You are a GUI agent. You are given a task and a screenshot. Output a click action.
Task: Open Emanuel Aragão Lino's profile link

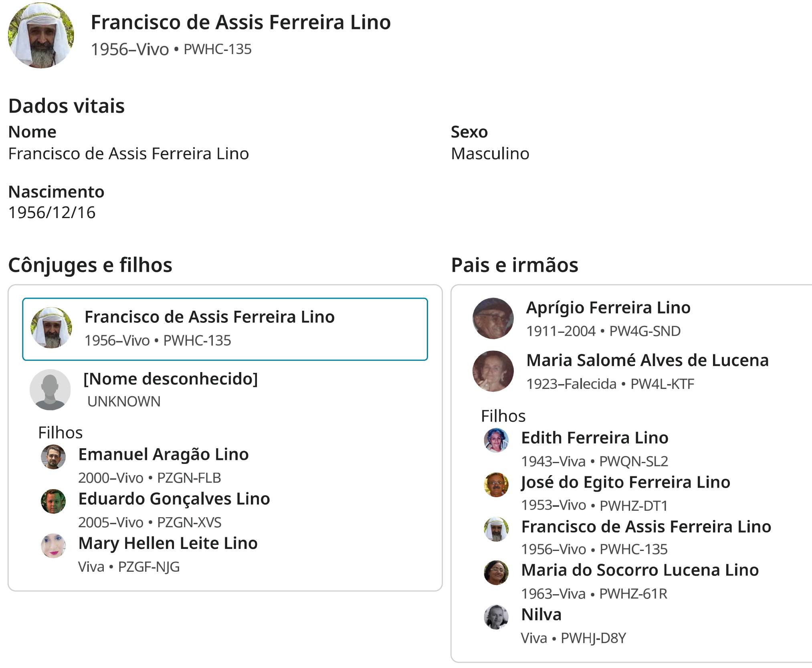[164, 454]
